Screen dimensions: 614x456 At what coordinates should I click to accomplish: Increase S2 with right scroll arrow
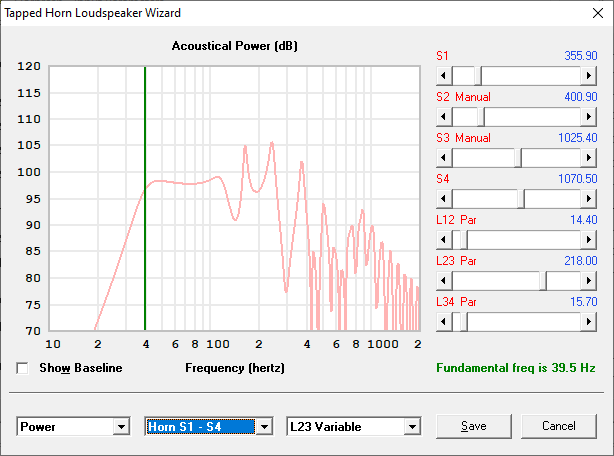pos(588,117)
